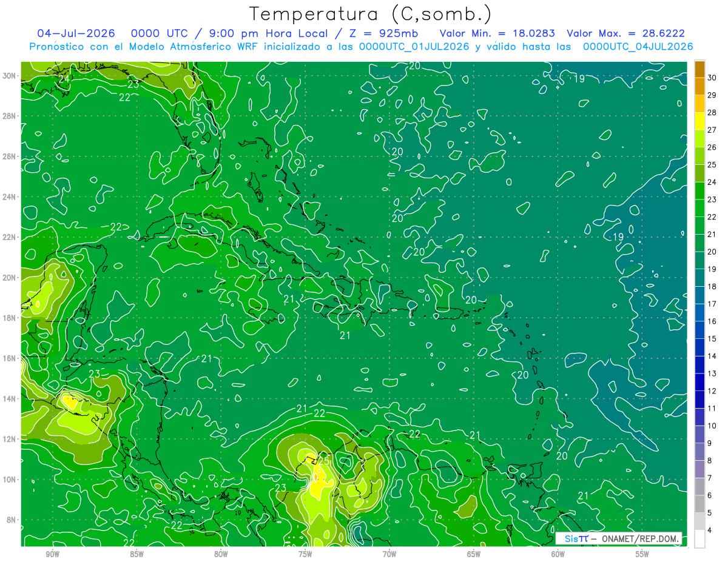728x562 pixels.
Task: Click the "22N" latitude axis label
Action: pyautogui.click(x=10, y=237)
